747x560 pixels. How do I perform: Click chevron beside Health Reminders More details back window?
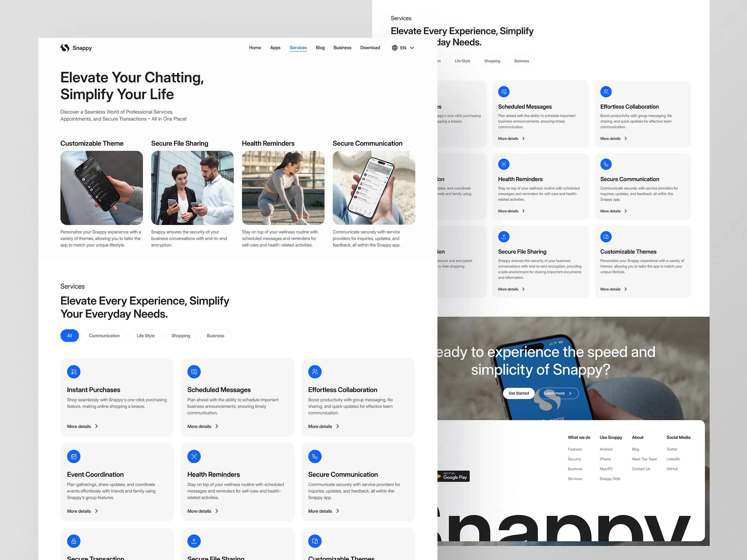pyautogui.click(x=523, y=211)
